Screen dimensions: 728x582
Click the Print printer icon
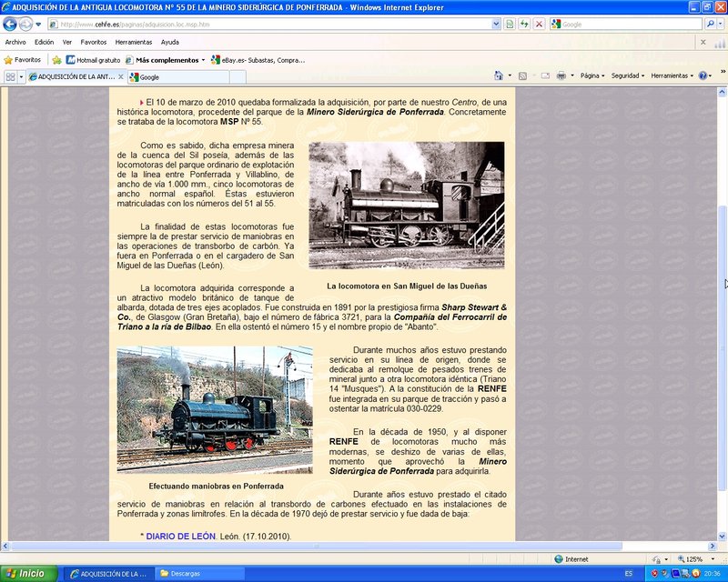561,75
